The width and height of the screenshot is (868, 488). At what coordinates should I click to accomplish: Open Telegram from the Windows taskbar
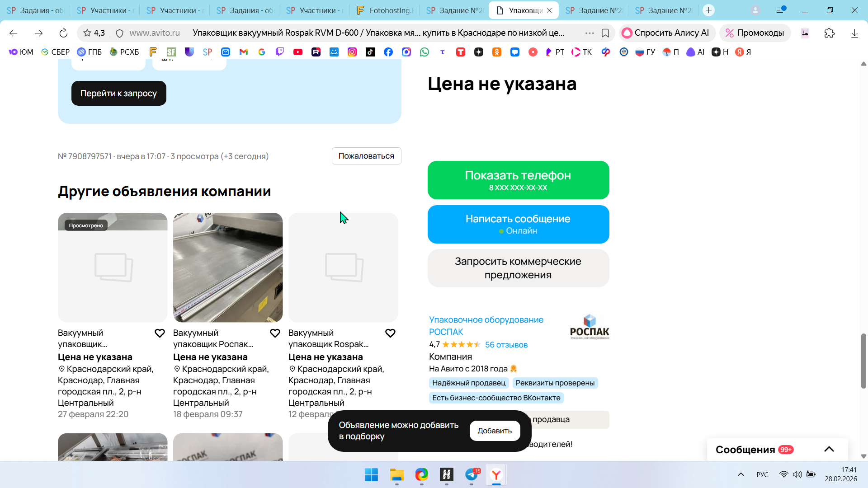[472, 475]
